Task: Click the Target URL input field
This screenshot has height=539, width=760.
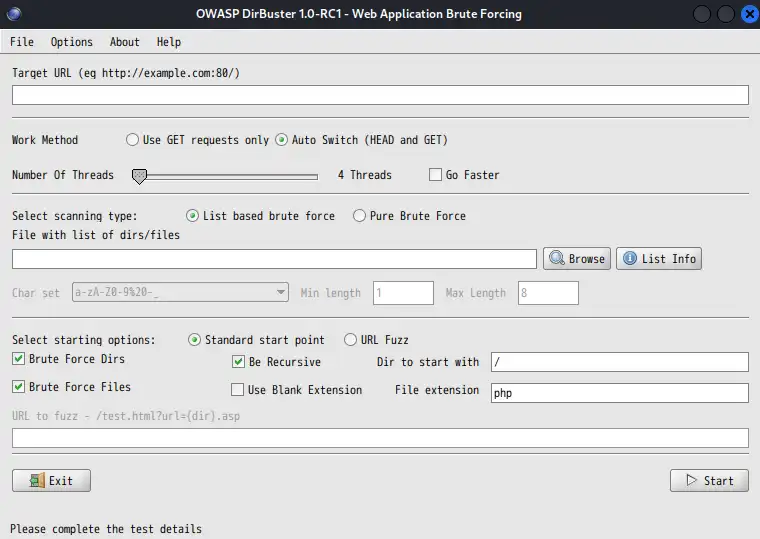Action: [380, 95]
